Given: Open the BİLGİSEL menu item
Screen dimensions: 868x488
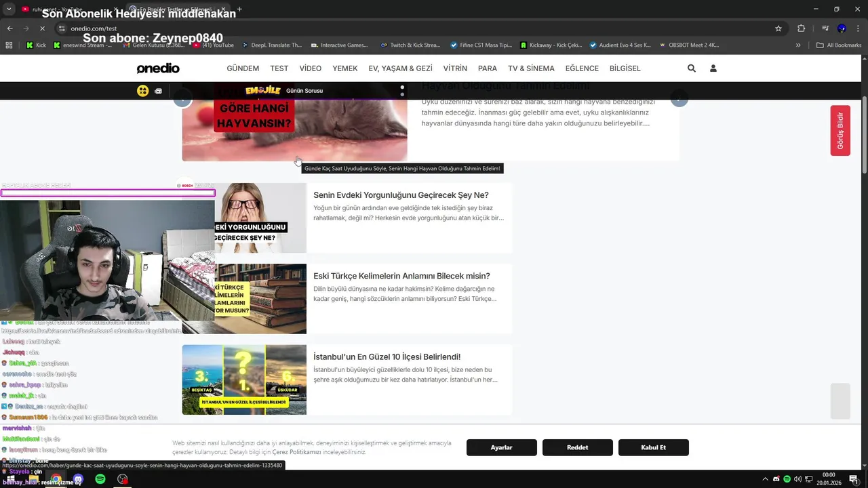Looking at the screenshot, I should (625, 68).
